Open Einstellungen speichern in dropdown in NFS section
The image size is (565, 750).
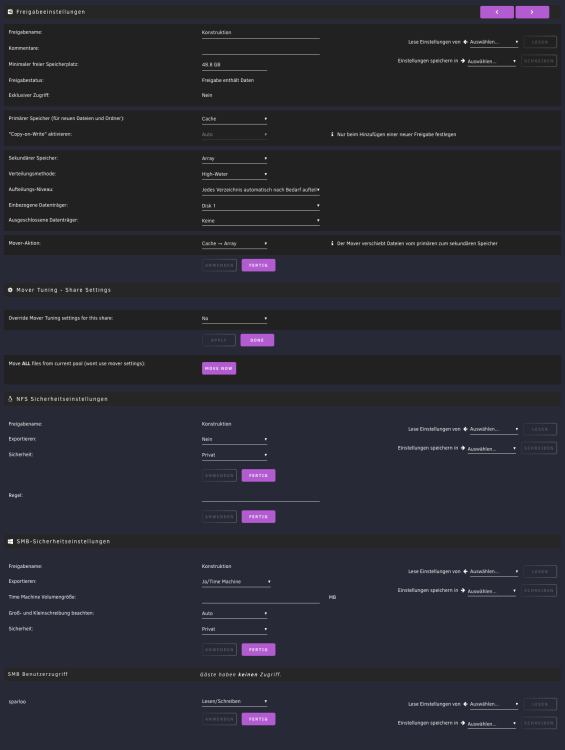click(491, 449)
